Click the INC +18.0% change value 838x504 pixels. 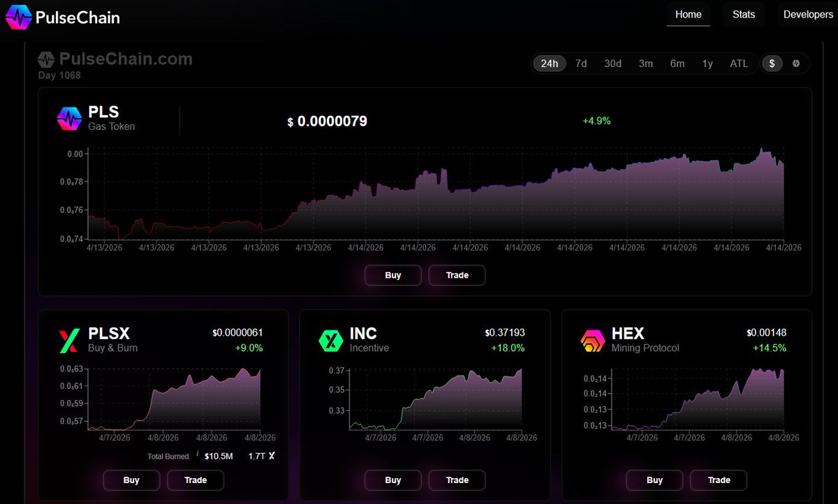coord(508,348)
